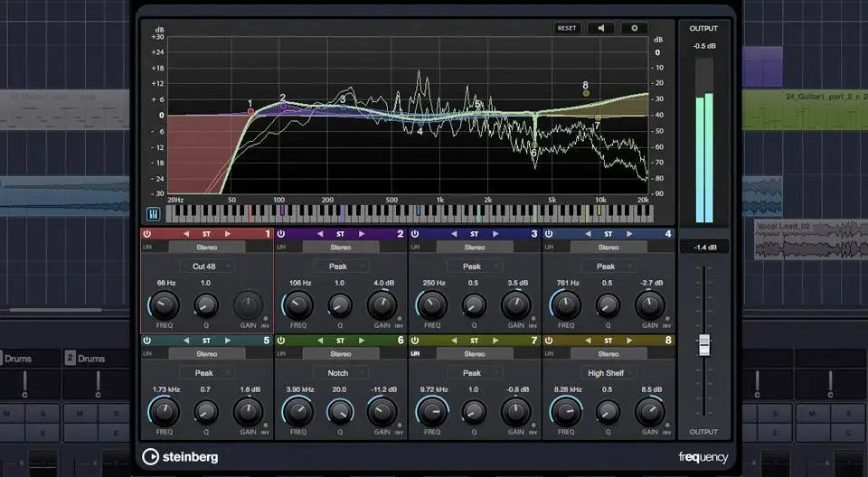Open band 8 High Shelf type dropdown
The width and height of the screenshot is (868, 477).
609,373
